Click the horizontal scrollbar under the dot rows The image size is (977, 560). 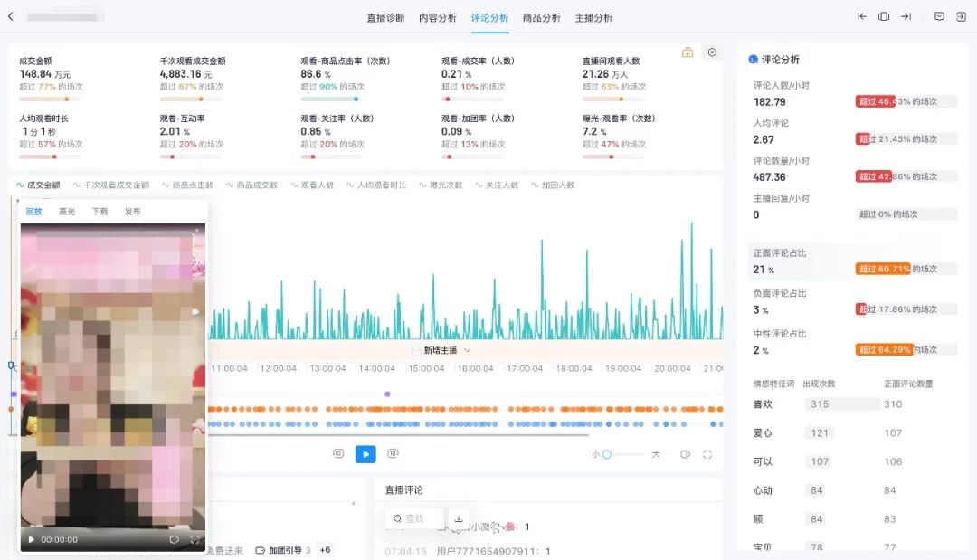pyautogui.click(x=399, y=435)
